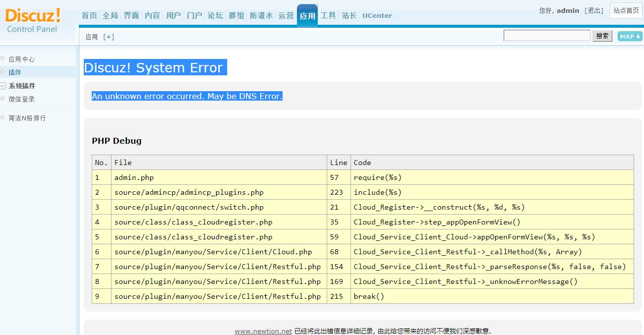The width and height of the screenshot is (644, 335).
Task: Click the Client/Cloud.php file cell
Action: coord(219,252)
